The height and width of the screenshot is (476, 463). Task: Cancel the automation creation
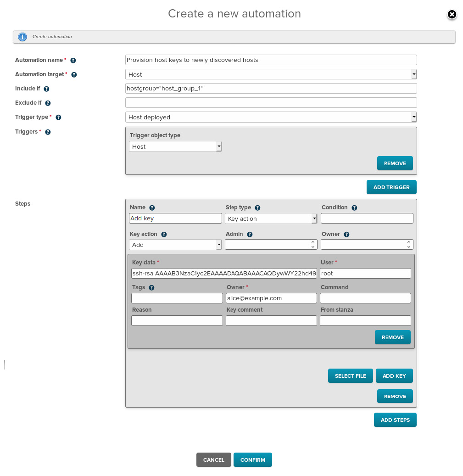213,459
